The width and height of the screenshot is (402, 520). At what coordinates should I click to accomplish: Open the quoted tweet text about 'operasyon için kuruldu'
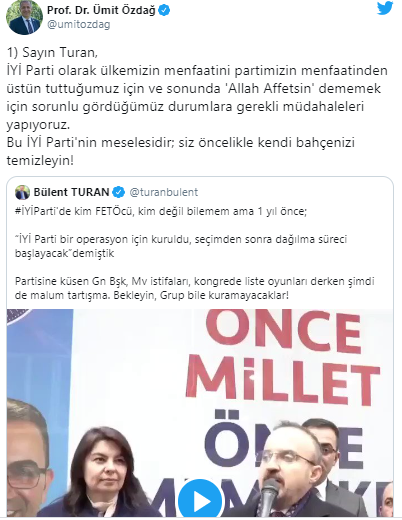181,246
